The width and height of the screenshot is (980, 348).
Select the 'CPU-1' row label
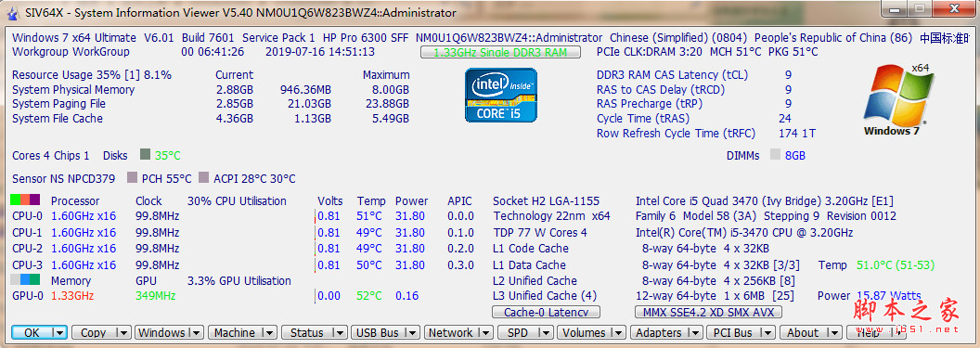[27, 232]
